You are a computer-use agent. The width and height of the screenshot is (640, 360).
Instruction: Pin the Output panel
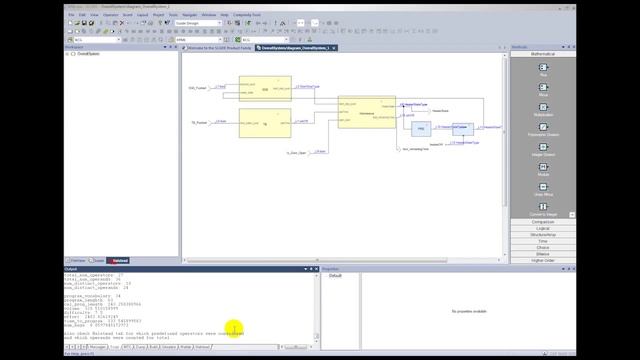pyautogui.click(x=311, y=269)
